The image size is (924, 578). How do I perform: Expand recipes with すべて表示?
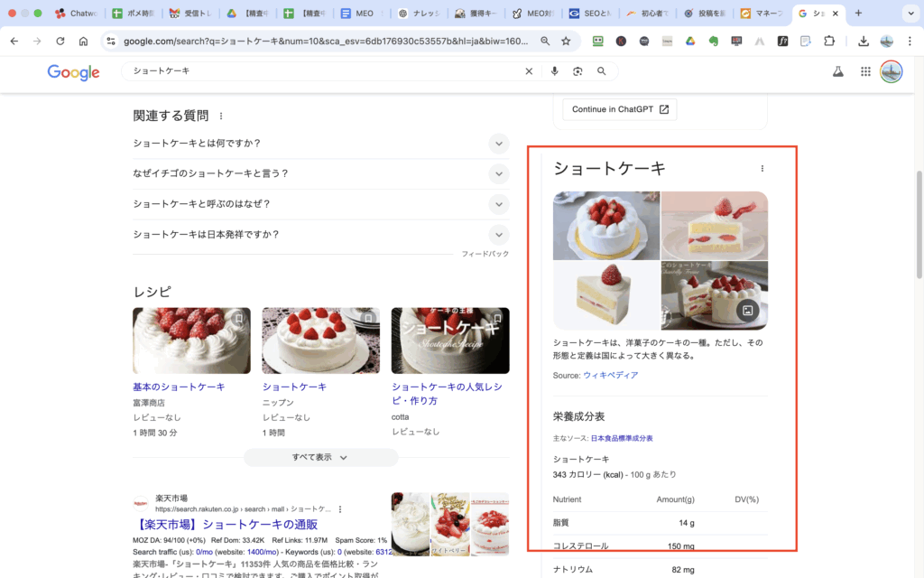point(320,458)
